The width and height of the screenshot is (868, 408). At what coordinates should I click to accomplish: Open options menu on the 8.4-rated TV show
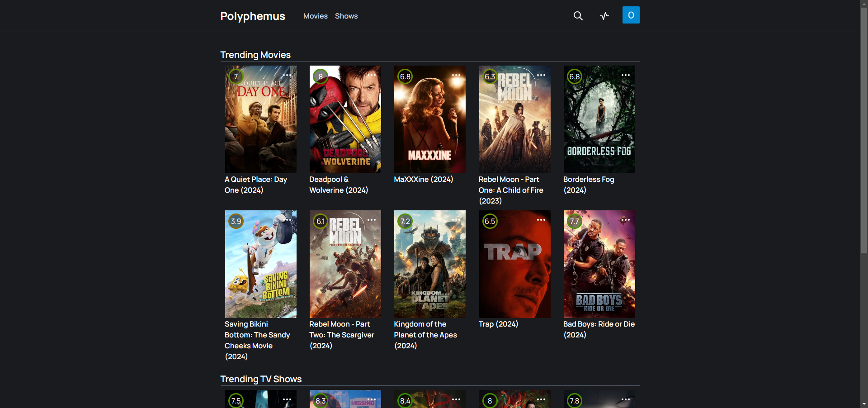[x=456, y=399]
